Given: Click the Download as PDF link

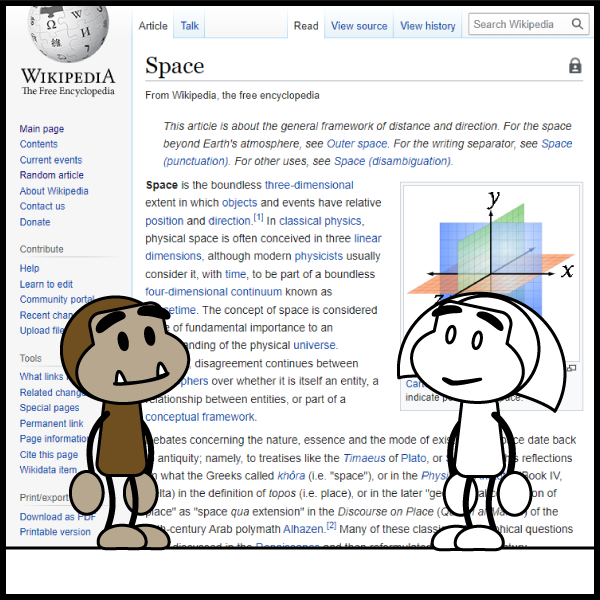Looking at the screenshot, I should (x=58, y=517).
